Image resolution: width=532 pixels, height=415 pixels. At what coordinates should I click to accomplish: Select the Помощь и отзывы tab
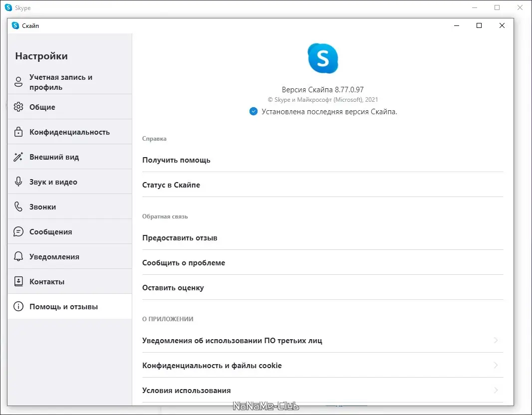tap(70, 306)
